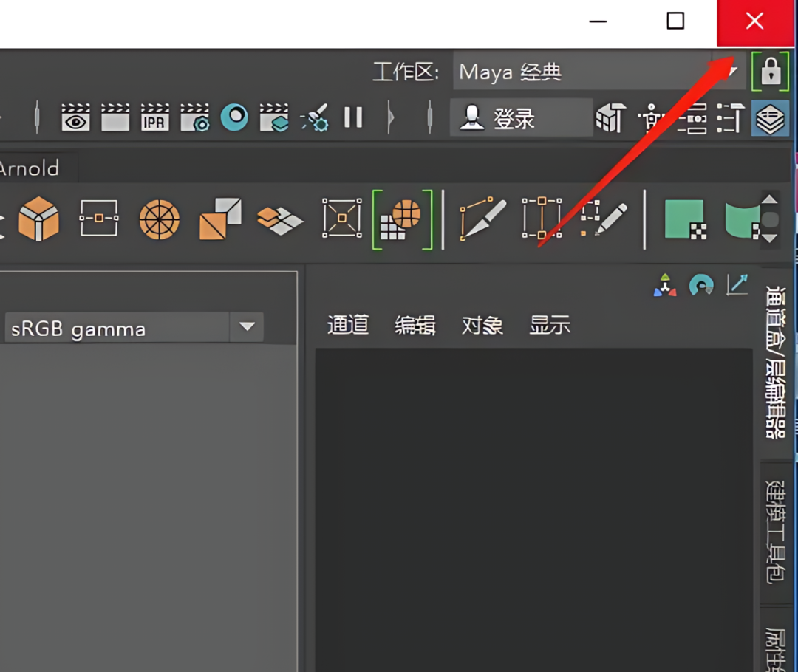Switch to the Arnold shelf tab
Viewport: 798px width, 672px height.
click(28, 168)
